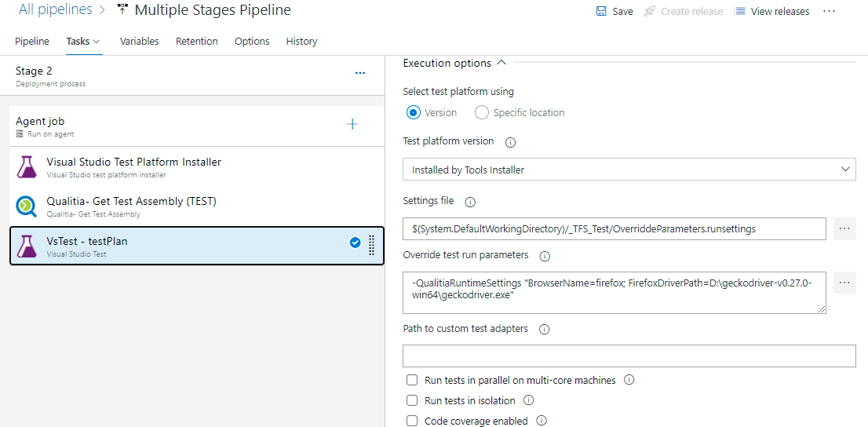Enable the Code coverage checkbox
The height and width of the screenshot is (427, 868).
pyautogui.click(x=412, y=421)
